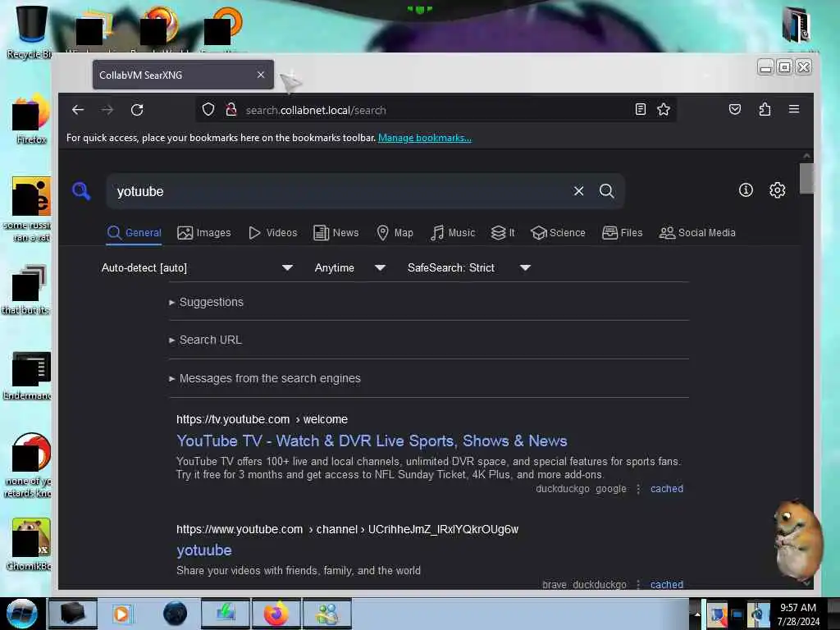Open the YouTube TV result title
This screenshot has width=840, height=630.
[x=372, y=441]
